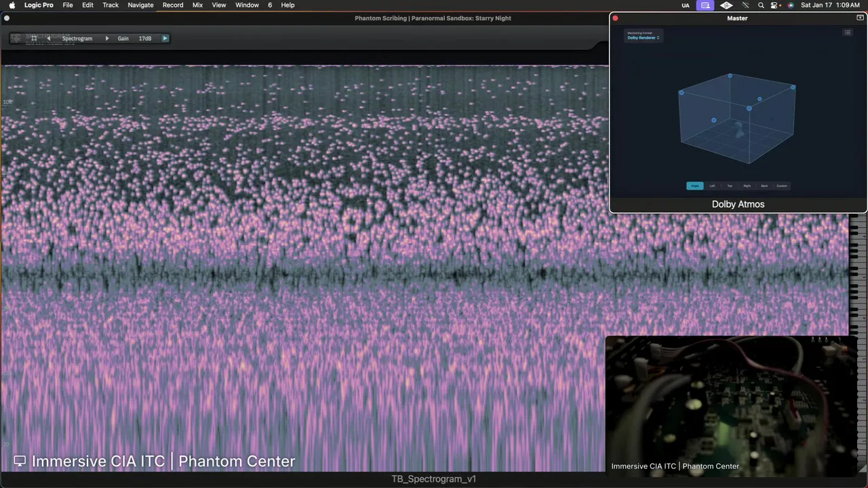The width and height of the screenshot is (868, 488).
Task: Click the blue play button in spectrogram toolbar
Action: (165, 39)
